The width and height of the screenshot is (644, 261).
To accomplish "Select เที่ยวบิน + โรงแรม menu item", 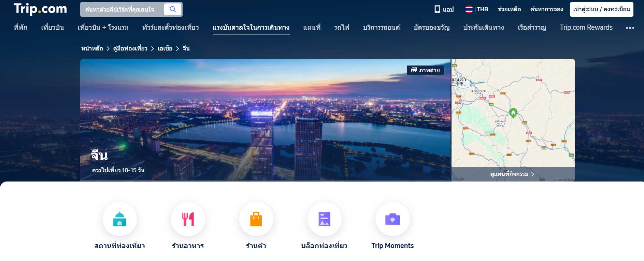I will pos(103,27).
